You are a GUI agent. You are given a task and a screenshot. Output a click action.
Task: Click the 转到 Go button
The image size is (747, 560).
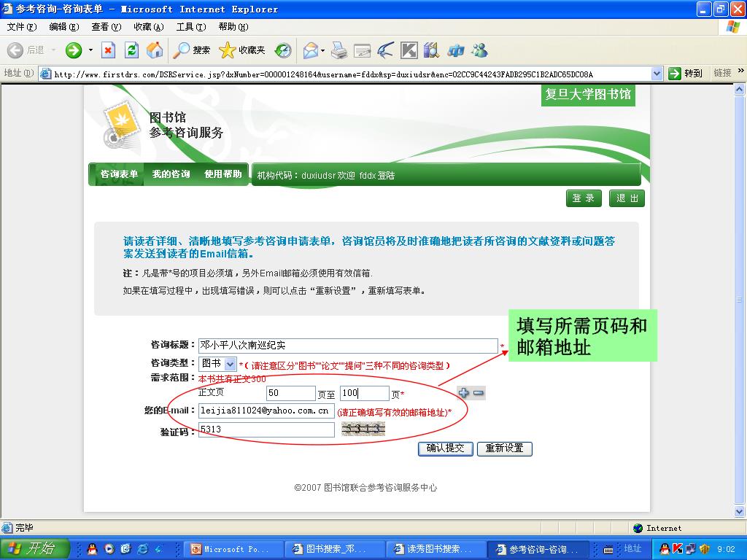[685, 74]
